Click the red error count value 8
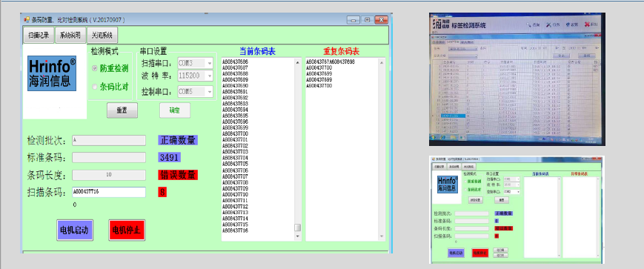 (162, 192)
